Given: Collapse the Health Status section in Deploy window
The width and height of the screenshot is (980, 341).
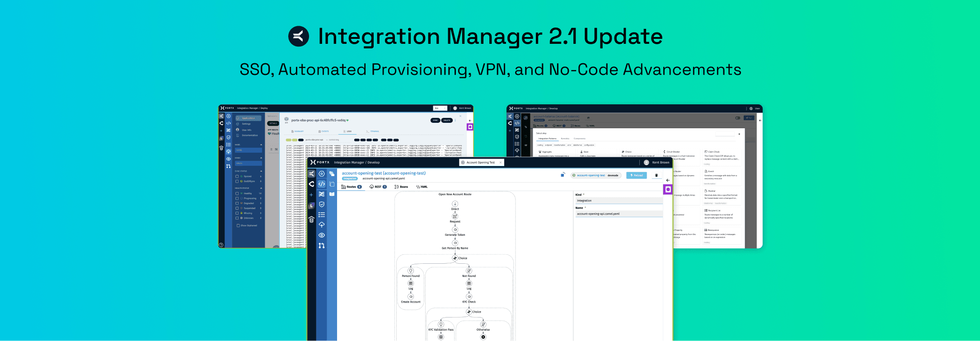Looking at the screenshot, I should pos(261,188).
